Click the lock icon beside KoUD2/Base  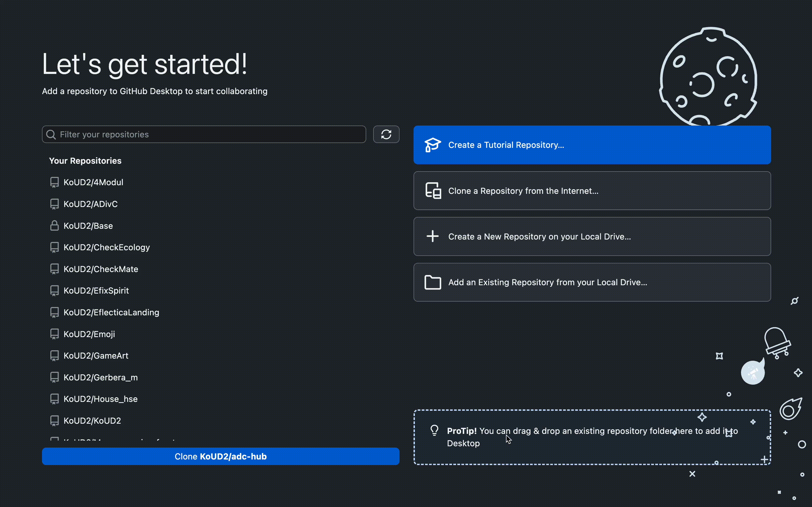[54, 226]
